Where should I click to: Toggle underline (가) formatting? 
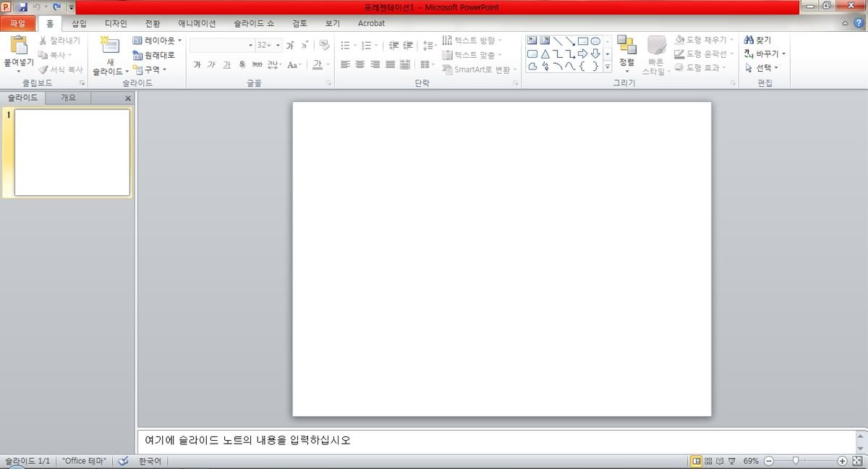[x=226, y=64]
